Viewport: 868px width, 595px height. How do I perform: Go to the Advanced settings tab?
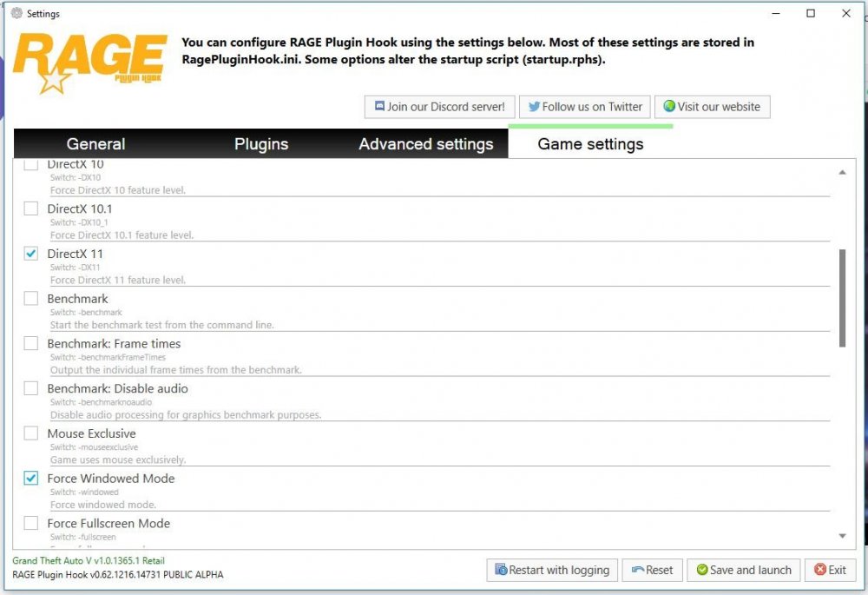click(x=425, y=144)
